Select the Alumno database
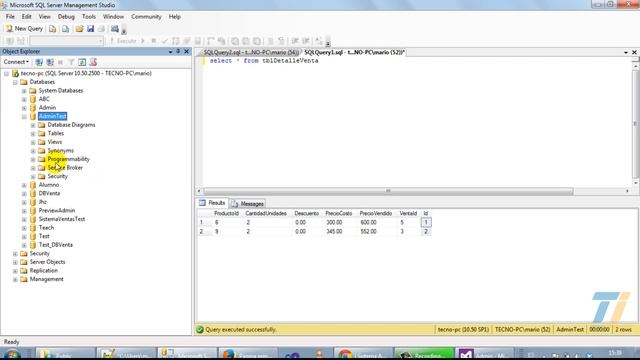Viewport: 640px width, 360px height. [x=49, y=185]
